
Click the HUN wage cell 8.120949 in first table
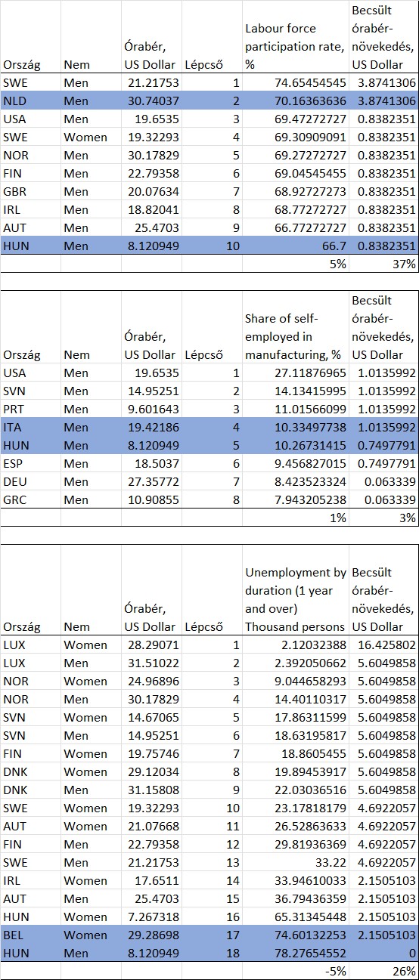tap(151, 246)
